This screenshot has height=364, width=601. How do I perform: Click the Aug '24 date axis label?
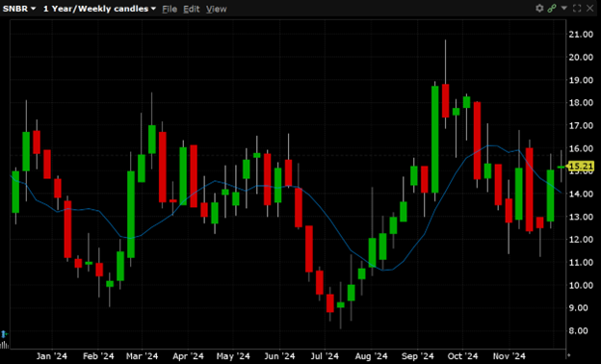pyautogui.click(x=371, y=356)
